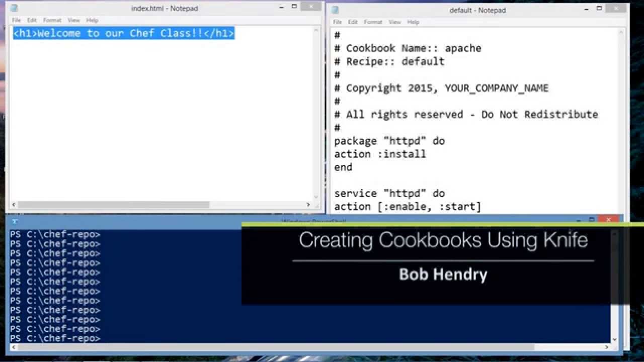Maximize the index.html Notepad window
Image resolution: width=644 pixels, height=362 pixels.
[295, 7]
